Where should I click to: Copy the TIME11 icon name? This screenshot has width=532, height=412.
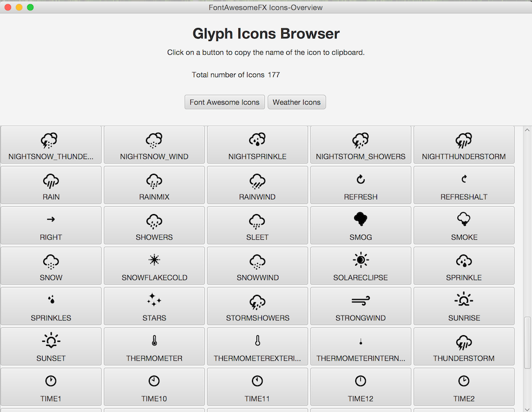(x=257, y=387)
